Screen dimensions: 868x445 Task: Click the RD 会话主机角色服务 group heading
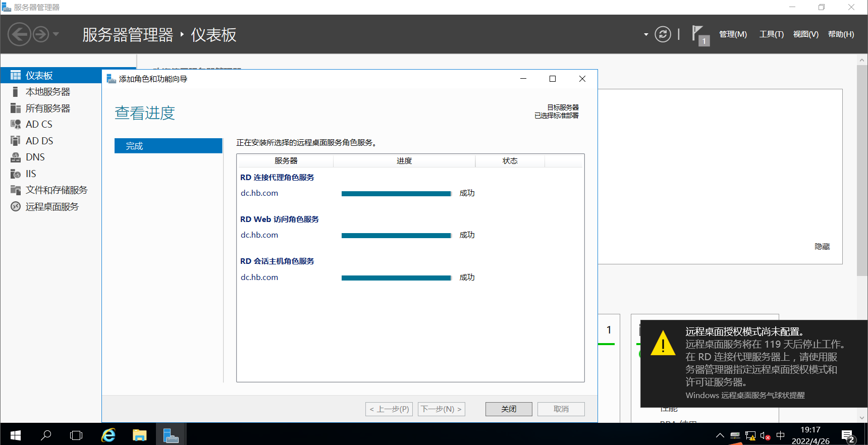point(277,261)
